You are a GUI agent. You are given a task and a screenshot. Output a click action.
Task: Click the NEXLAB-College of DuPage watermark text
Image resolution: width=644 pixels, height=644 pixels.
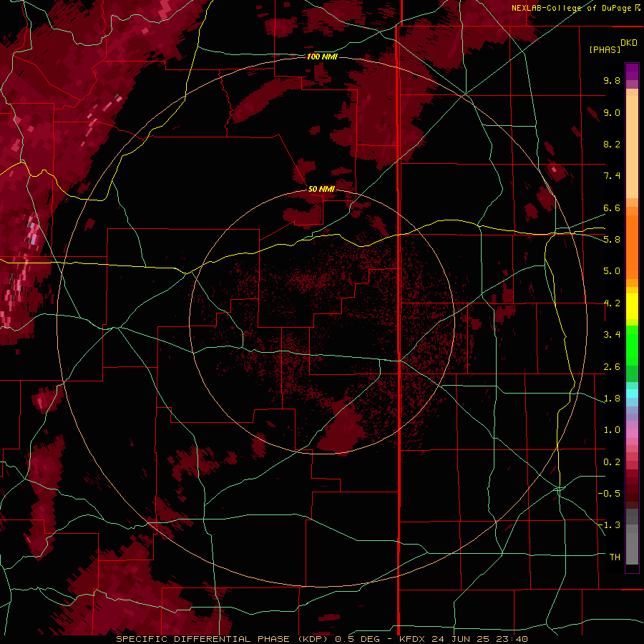tap(576, 8)
